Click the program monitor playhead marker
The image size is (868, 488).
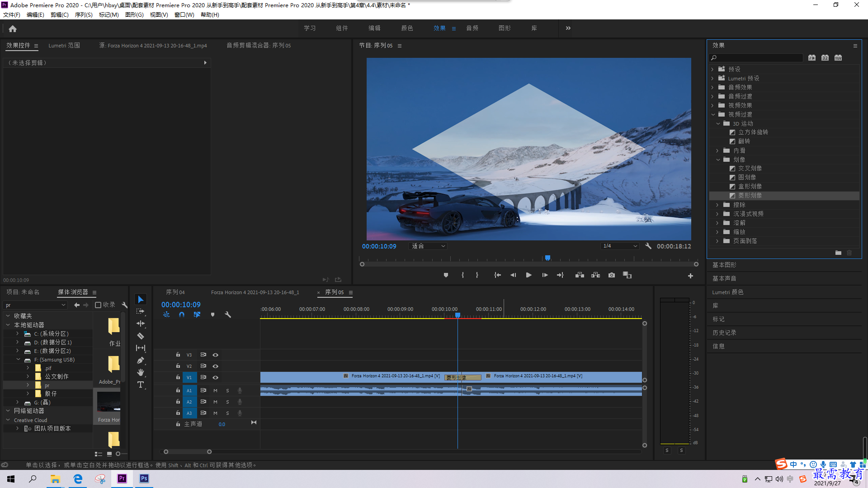tap(547, 258)
